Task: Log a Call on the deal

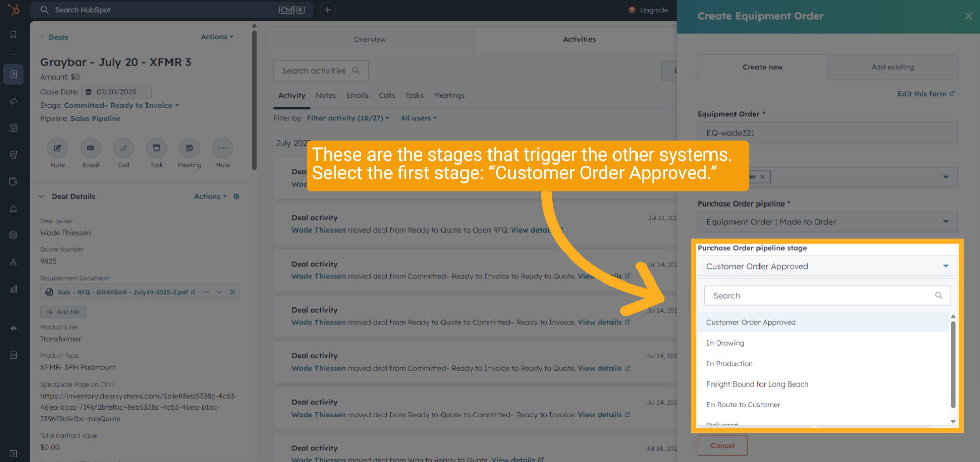Action: pos(124,148)
